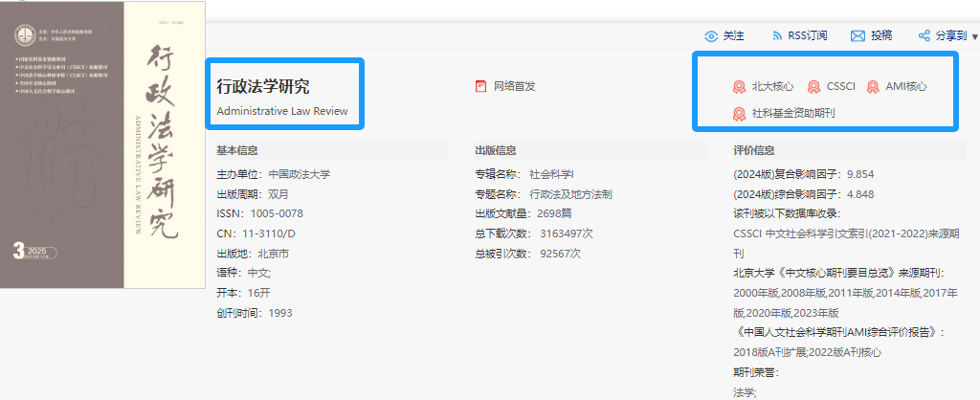This screenshot has width=980, height=400.
Task: Click the RSS feed icon
Action: pyautogui.click(x=777, y=36)
